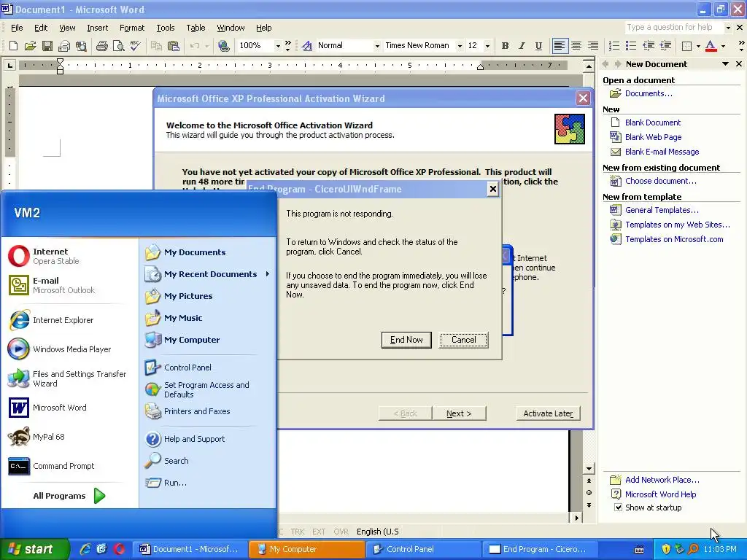Toggle Italic formatting

click(522, 46)
